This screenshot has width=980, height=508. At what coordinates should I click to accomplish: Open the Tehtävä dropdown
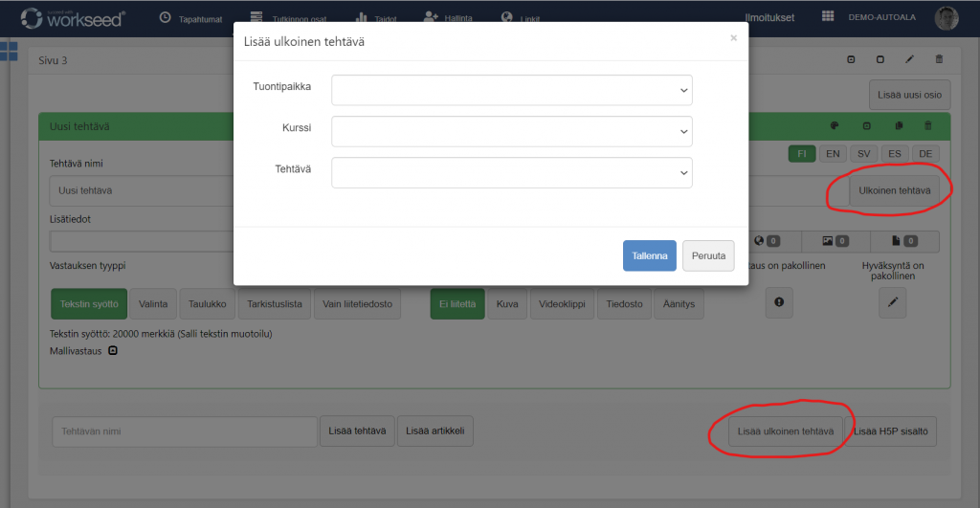pyautogui.click(x=511, y=172)
